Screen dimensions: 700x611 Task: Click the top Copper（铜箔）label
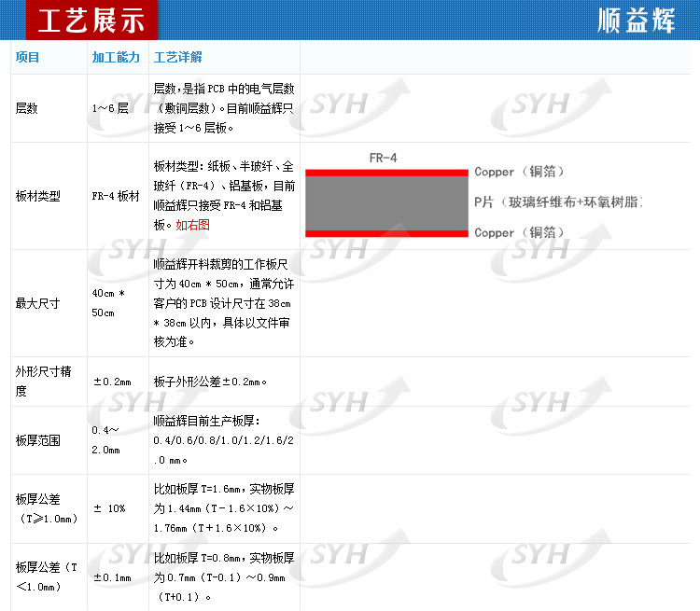519,172
